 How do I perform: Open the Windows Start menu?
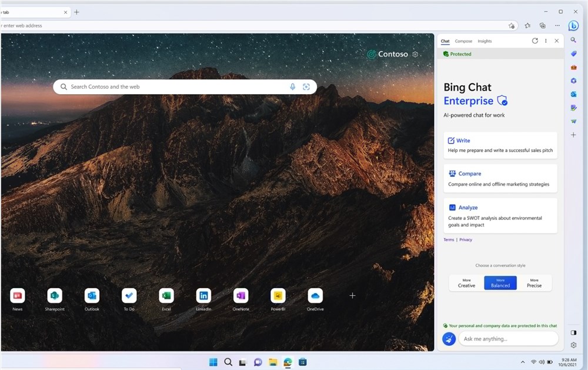pyautogui.click(x=213, y=362)
